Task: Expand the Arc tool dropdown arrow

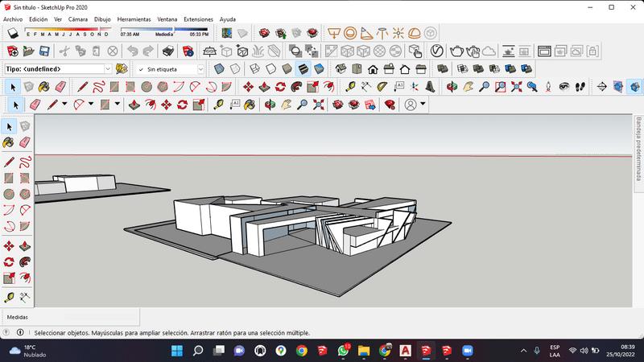Action: point(91,105)
